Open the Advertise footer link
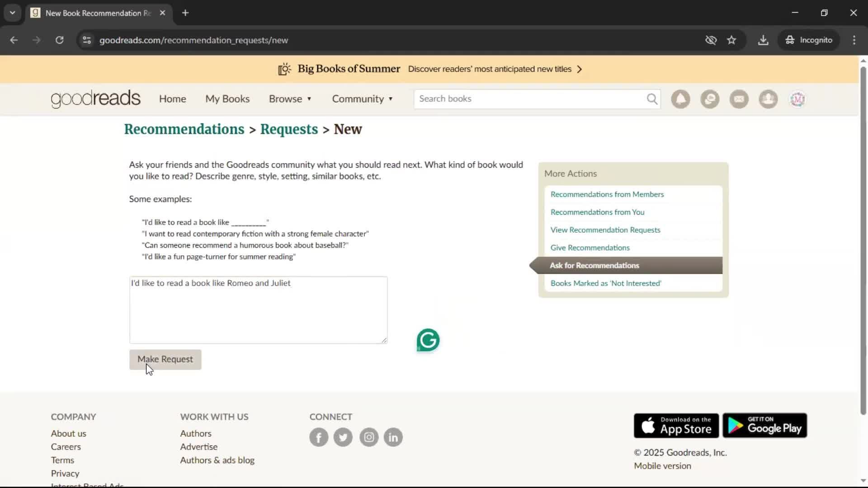Image resolution: width=868 pixels, height=488 pixels. tap(198, 447)
